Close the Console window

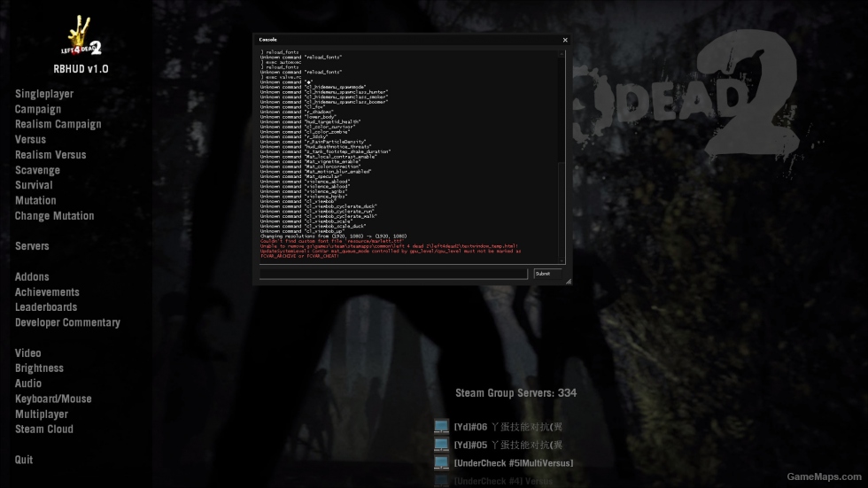tap(565, 40)
